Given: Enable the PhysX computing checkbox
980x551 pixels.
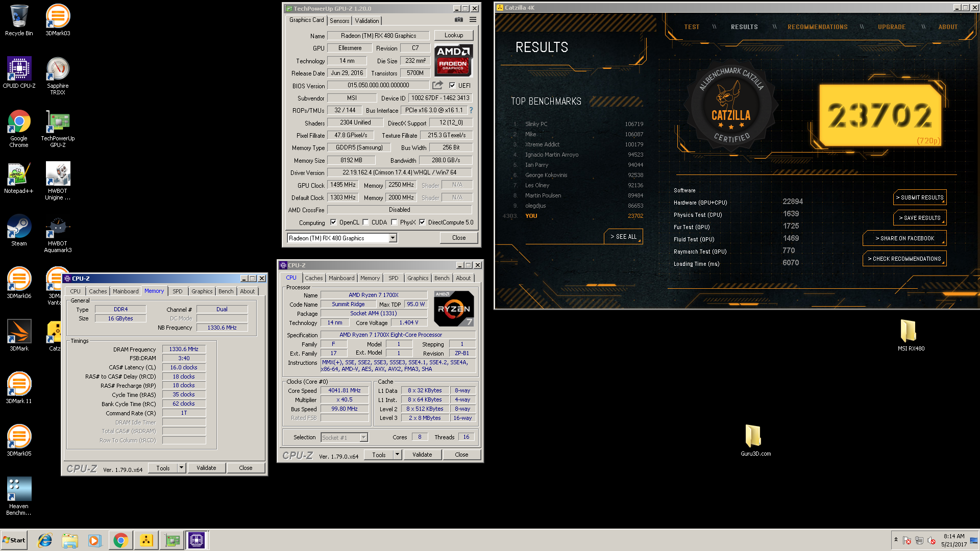Looking at the screenshot, I should pos(394,222).
